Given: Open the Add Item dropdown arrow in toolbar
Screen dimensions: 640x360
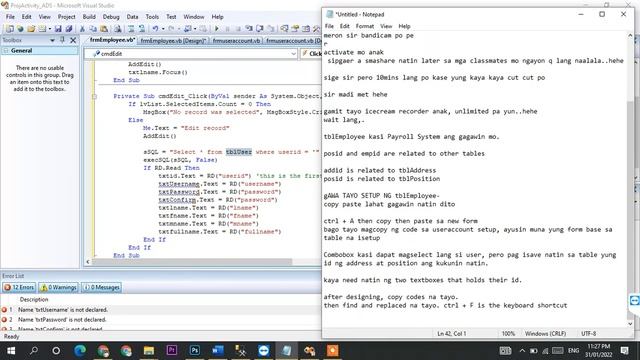Looking at the screenshot, I should click(x=50, y=29).
